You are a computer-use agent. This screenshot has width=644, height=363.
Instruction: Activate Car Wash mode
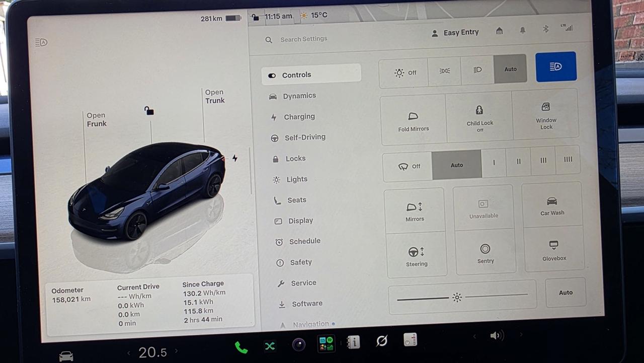click(552, 205)
